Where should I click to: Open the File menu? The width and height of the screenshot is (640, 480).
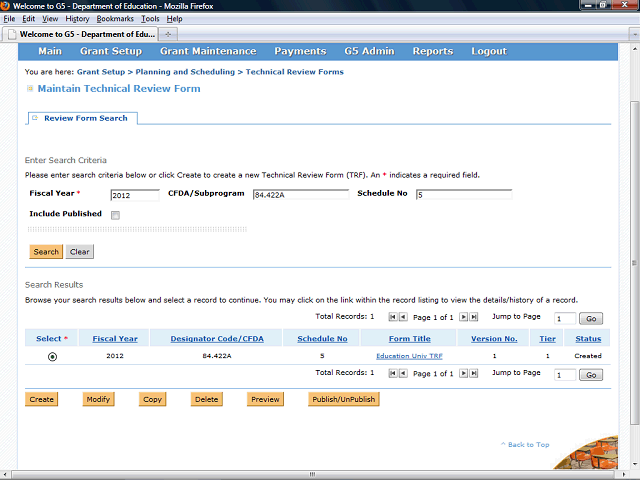tap(9, 19)
